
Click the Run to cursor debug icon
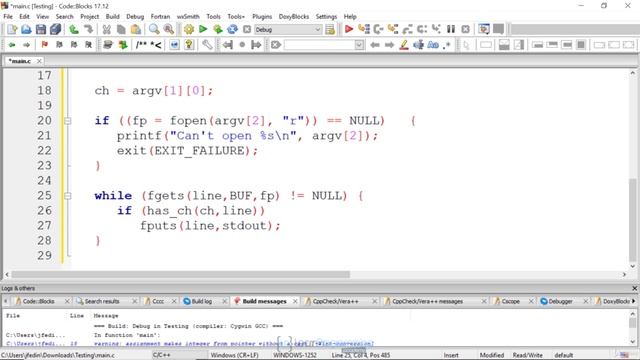363,29
